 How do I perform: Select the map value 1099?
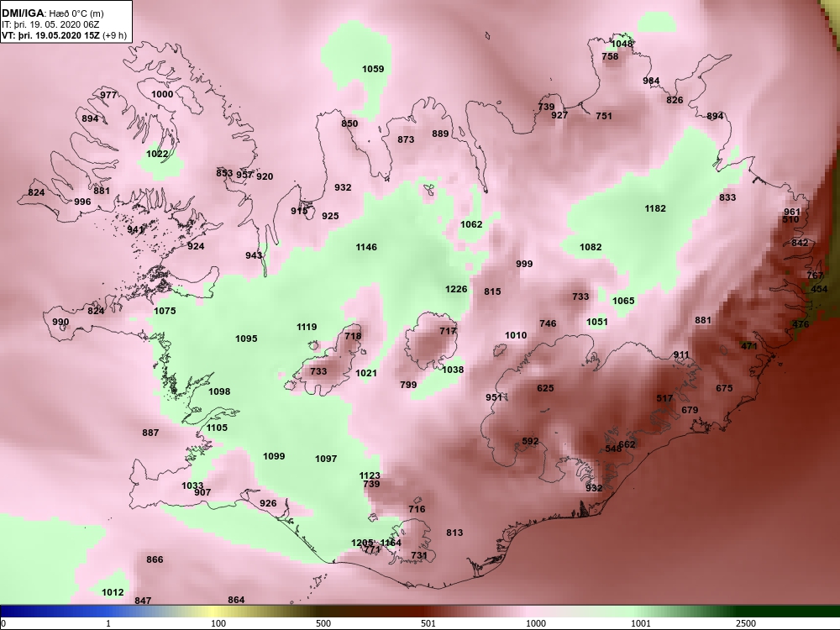(274, 456)
